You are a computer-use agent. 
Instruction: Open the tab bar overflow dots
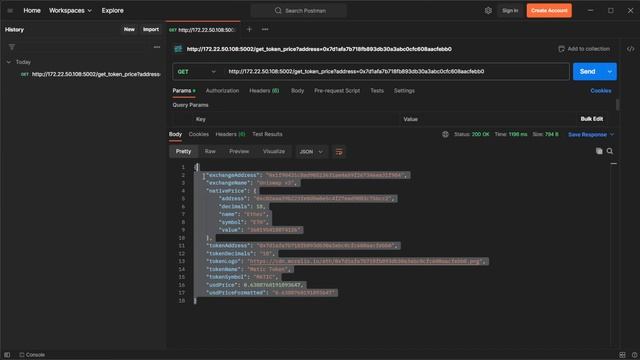point(265,29)
